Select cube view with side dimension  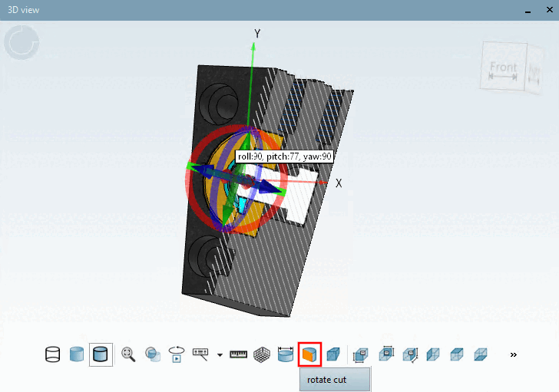tap(410, 355)
